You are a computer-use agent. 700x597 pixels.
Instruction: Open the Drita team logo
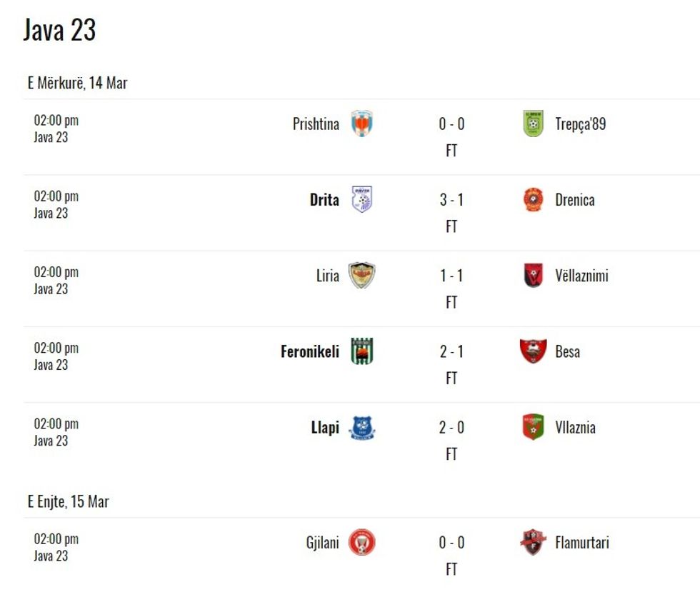(x=361, y=199)
